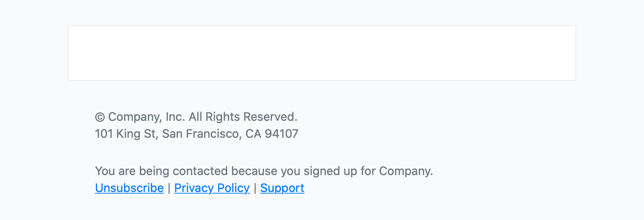Click inside the empty white content card

coord(322,53)
